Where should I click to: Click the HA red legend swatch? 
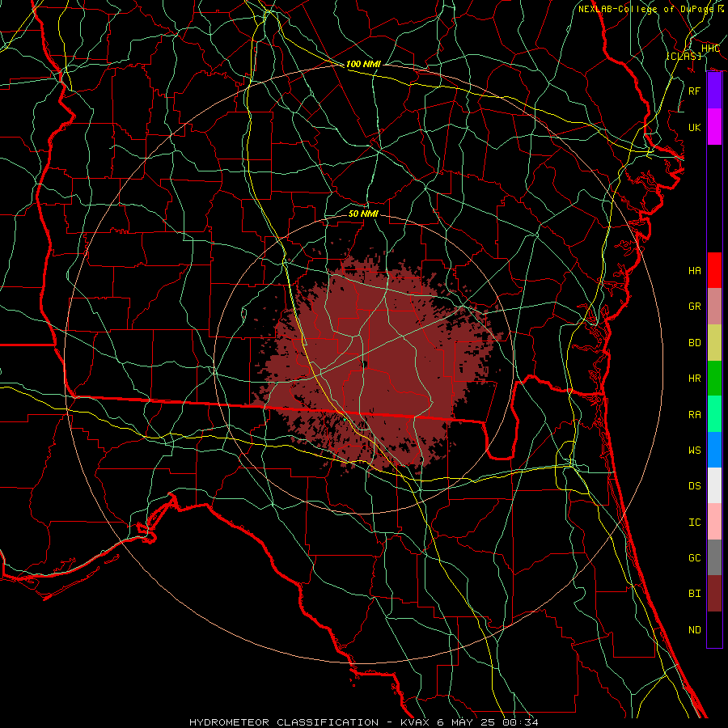714,270
